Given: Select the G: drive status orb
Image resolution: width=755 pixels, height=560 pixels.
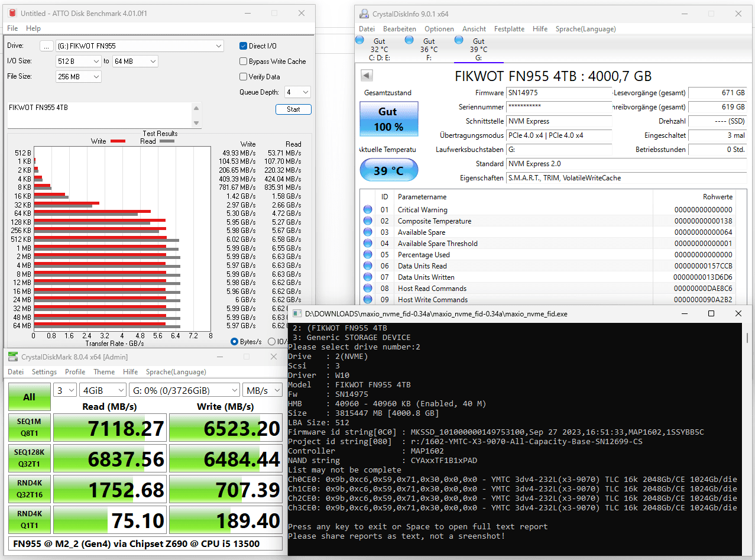Looking at the screenshot, I should click(459, 40).
